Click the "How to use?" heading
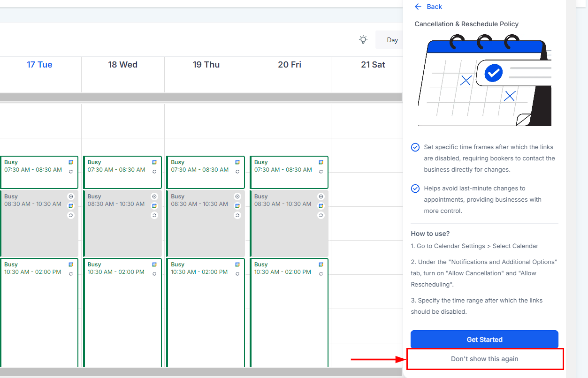Screen dimensions: 588x378 (x=430, y=234)
